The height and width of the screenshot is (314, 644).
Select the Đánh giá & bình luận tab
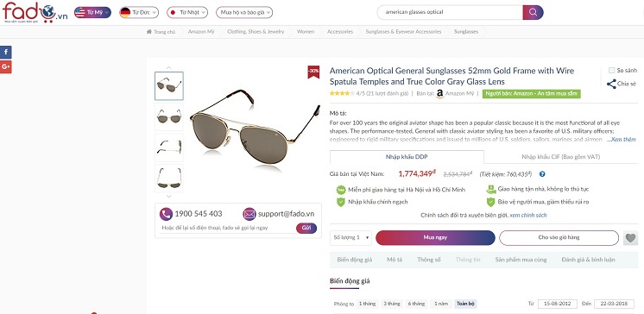pos(588,260)
